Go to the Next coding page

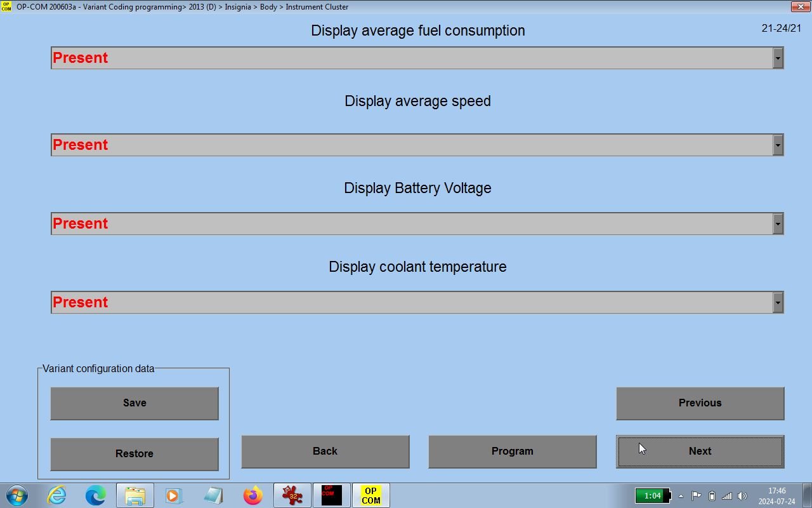click(700, 451)
